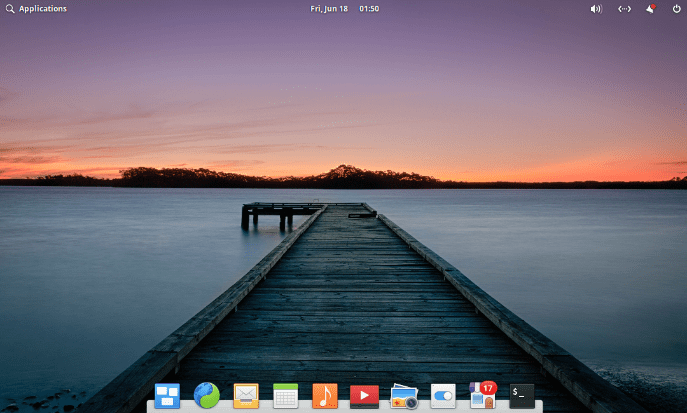The width and height of the screenshot is (687, 413).
Task: Open AppCenter showing 17 updates
Action: tap(482, 397)
